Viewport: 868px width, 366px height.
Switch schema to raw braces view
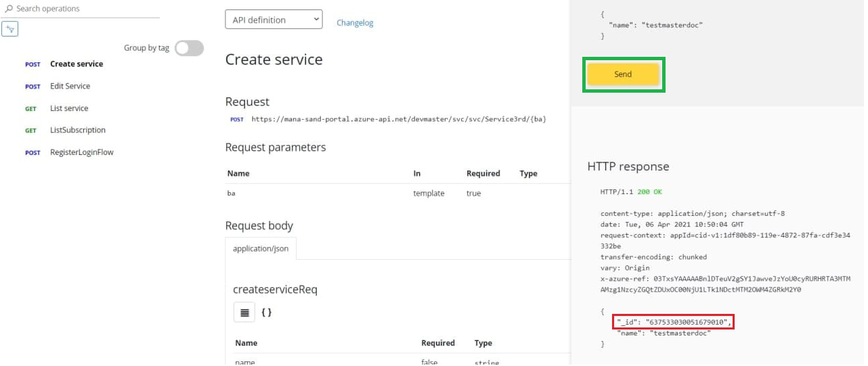pyautogui.click(x=266, y=313)
